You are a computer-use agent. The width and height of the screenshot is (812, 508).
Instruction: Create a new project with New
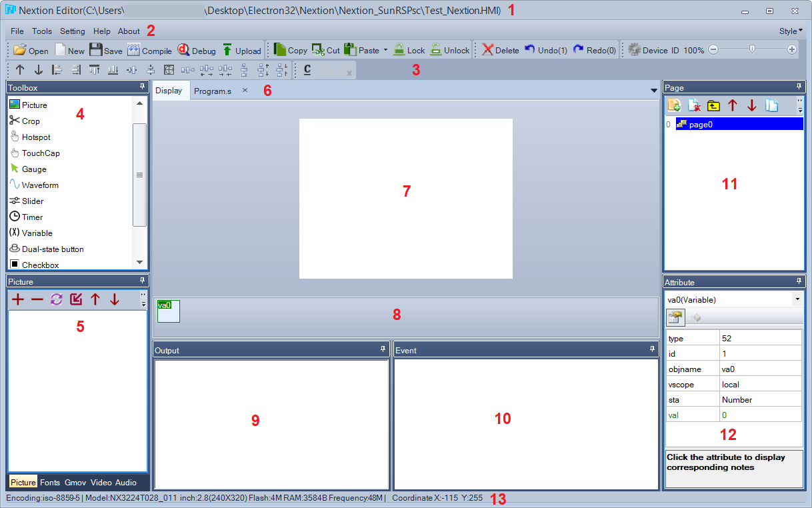pos(69,50)
